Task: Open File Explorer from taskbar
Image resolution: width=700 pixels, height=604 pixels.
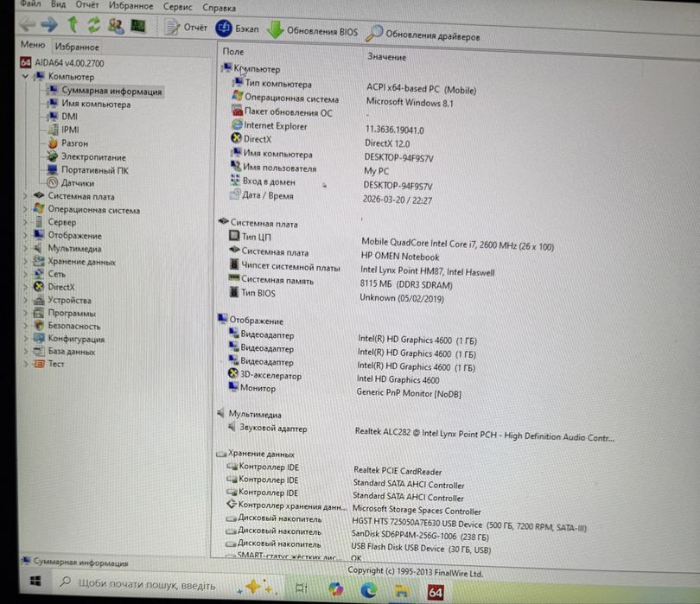Action: (x=401, y=592)
